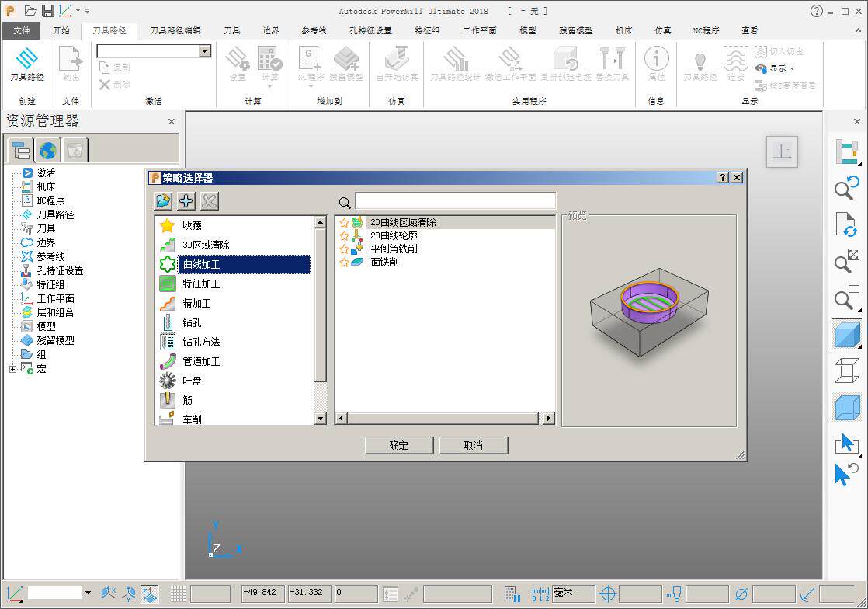
Task: Select the shaded blue cube view icon
Action: [846, 333]
